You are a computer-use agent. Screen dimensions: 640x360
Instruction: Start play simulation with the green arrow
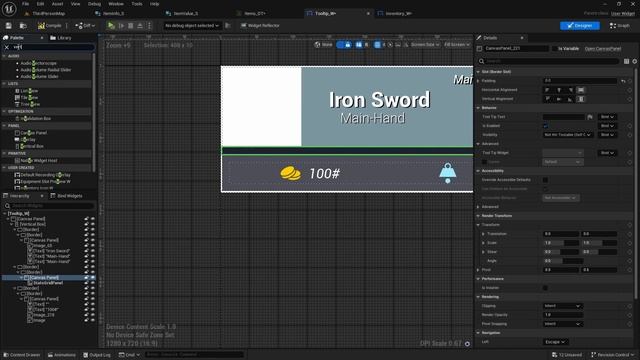111,26
